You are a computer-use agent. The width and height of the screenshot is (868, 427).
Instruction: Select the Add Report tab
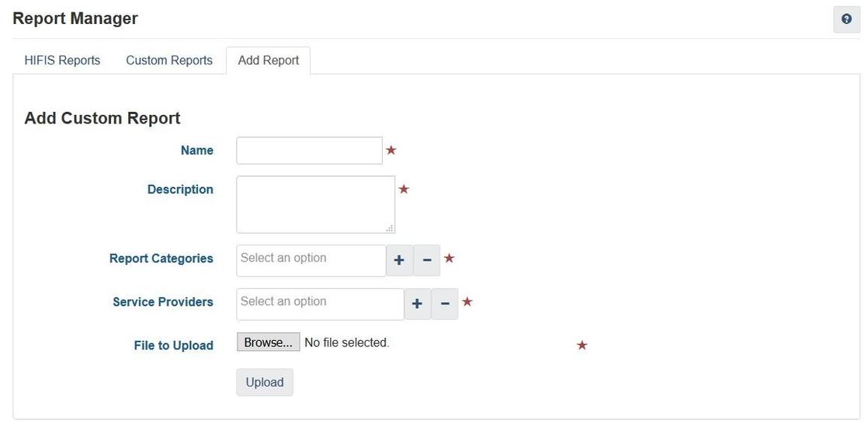pyautogui.click(x=269, y=61)
